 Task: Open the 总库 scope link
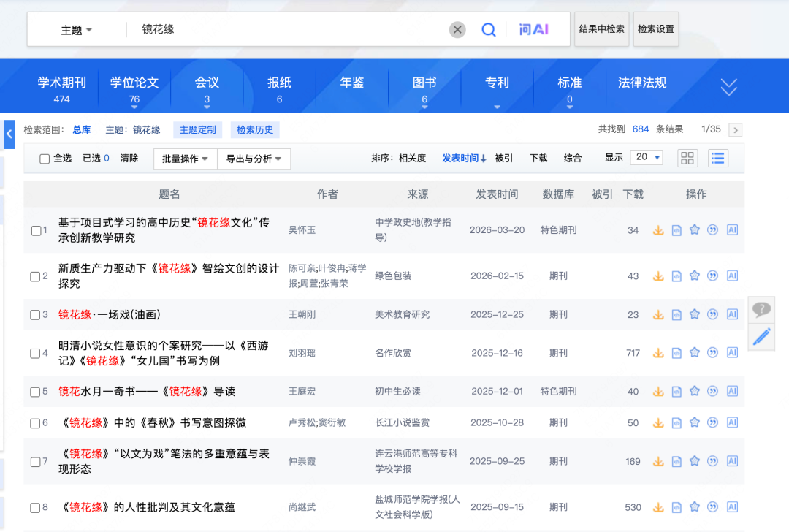click(82, 130)
